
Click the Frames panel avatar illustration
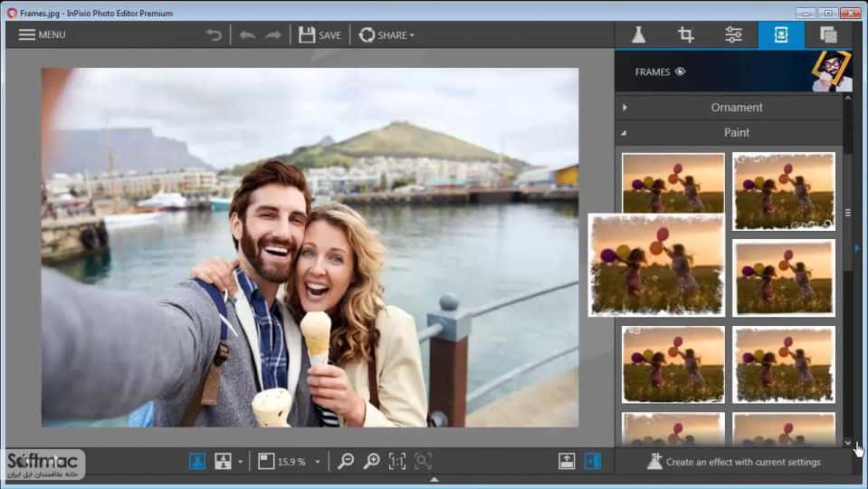tap(832, 71)
